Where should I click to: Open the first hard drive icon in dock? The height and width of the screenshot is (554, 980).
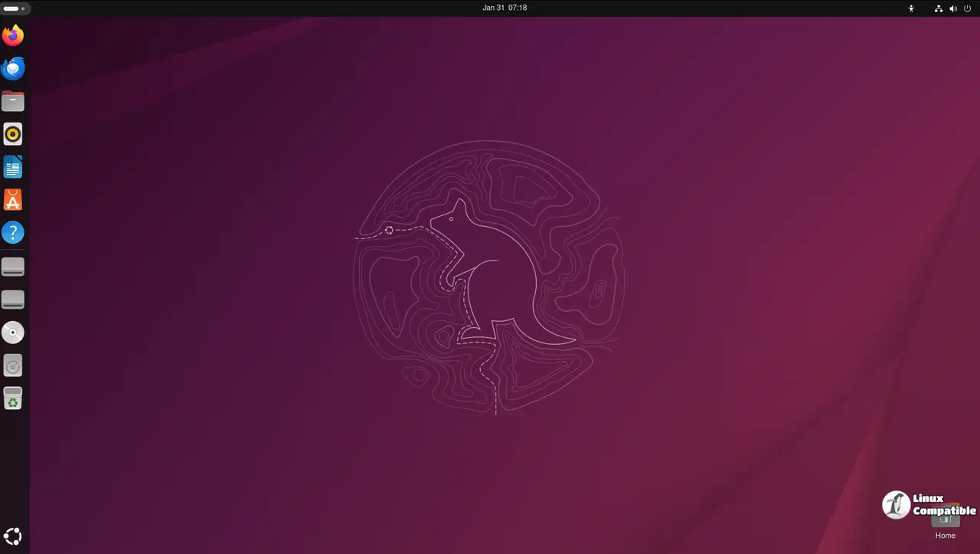(13, 266)
